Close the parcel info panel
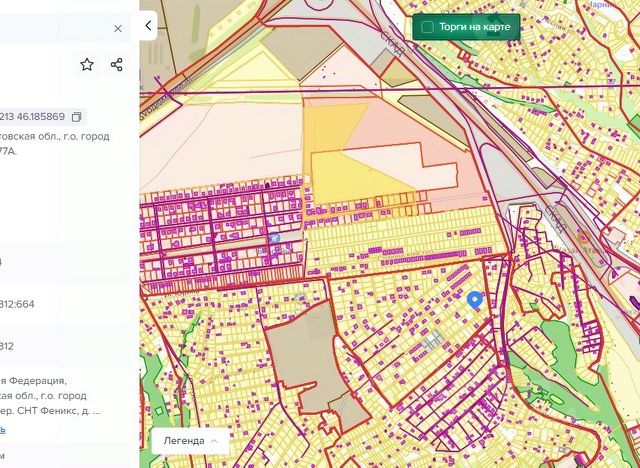 pyautogui.click(x=118, y=29)
